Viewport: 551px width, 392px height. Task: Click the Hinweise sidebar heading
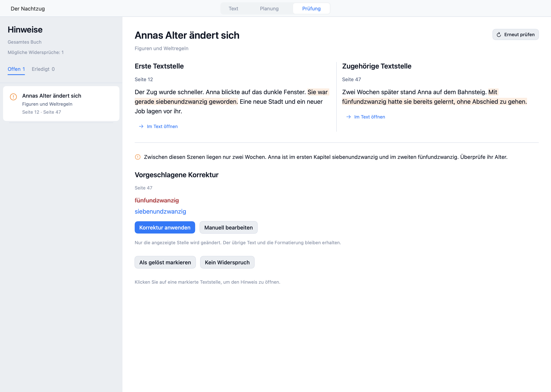(x=25, y=30)
